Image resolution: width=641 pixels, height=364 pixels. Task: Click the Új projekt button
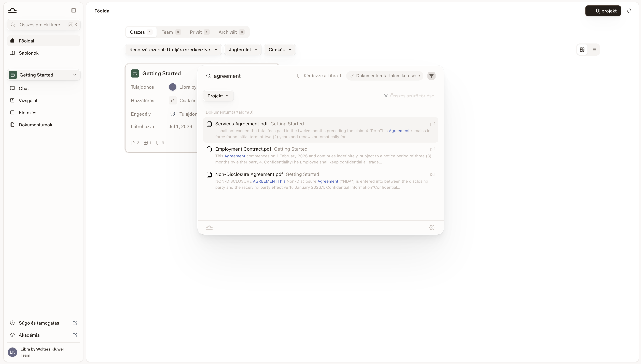[x=603, y=11]
